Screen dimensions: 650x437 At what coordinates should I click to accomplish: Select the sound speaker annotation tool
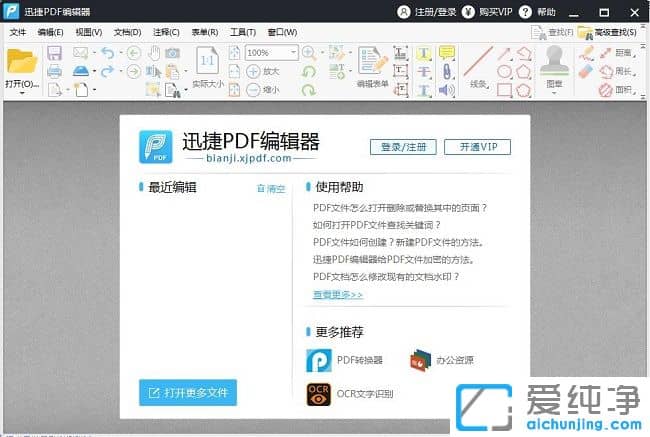tap(446, 90)
